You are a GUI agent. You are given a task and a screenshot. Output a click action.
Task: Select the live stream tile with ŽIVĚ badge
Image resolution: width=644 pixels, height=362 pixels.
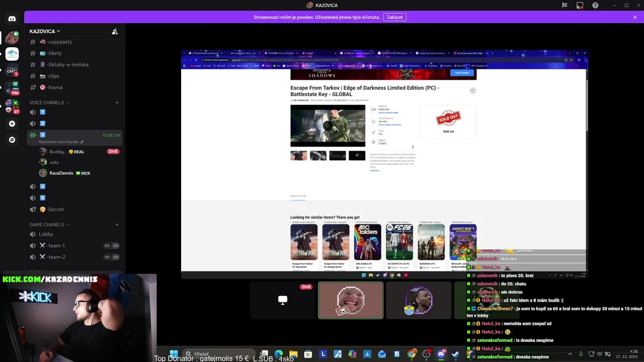(282, 300)
